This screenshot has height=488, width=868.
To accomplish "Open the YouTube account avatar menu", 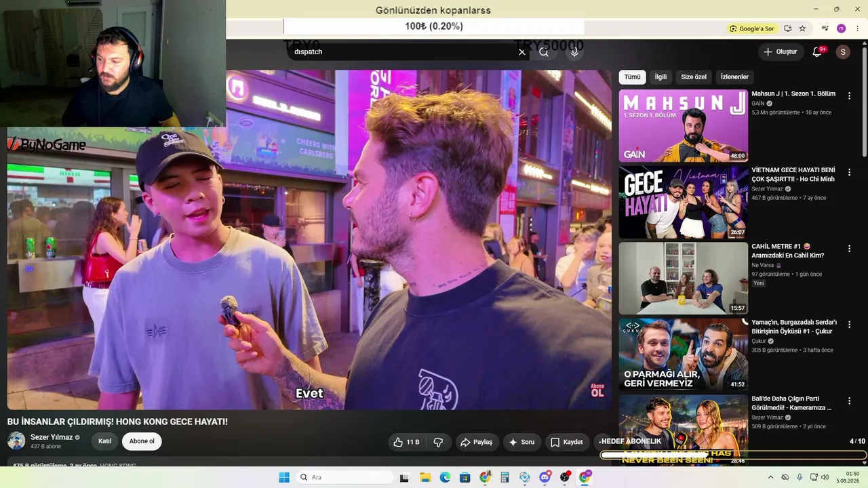I will [x=843, y=52].
